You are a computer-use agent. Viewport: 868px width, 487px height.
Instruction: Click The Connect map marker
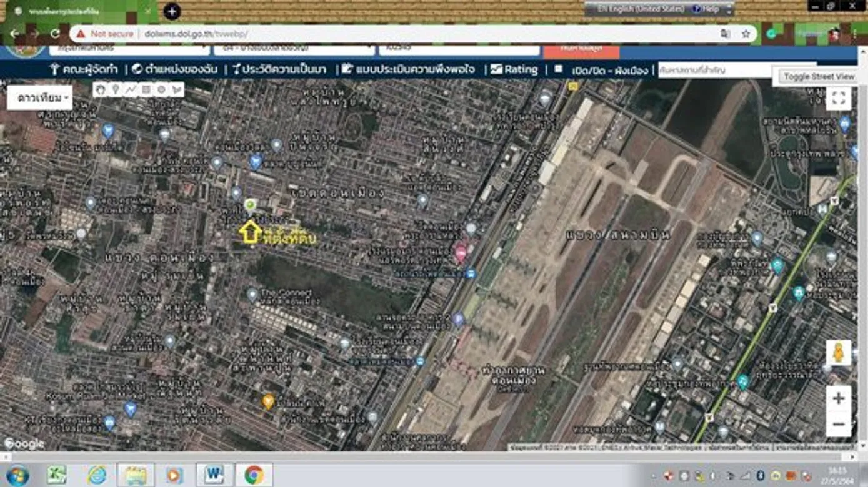tap(252, 295)
